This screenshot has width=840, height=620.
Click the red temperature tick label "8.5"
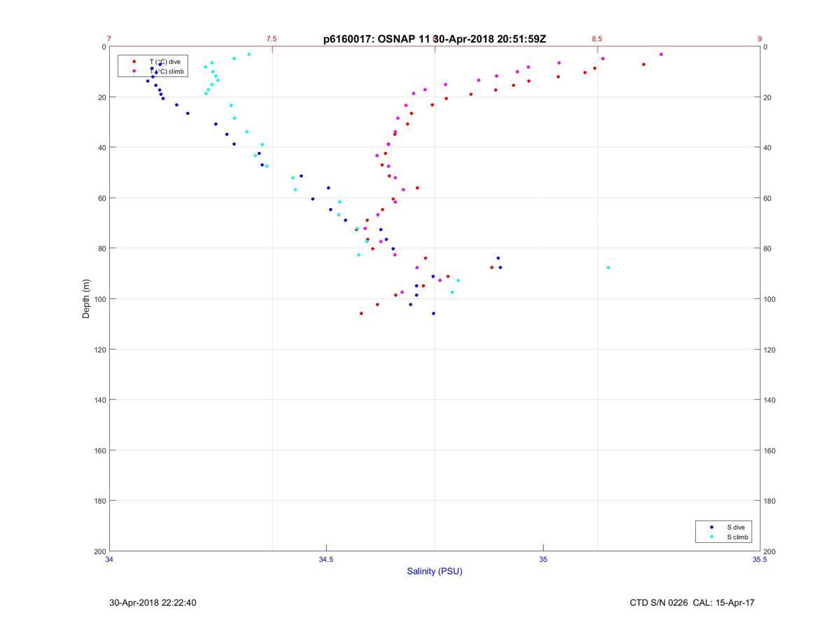pyautogui.click(x=596, y=39)
